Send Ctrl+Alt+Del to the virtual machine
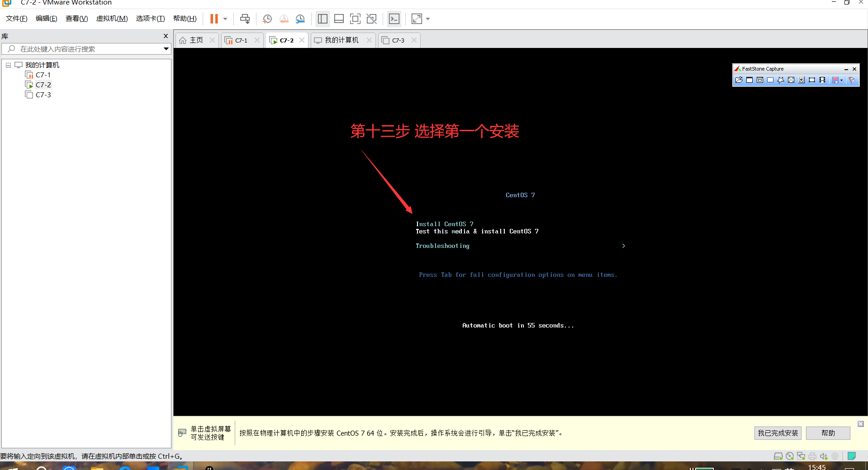868x470 pixels. [245, 19]
